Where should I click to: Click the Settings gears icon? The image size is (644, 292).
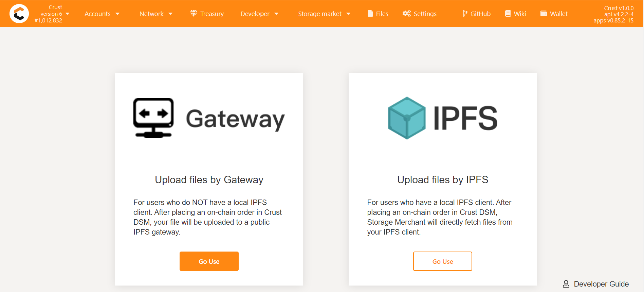click(406, 14)
